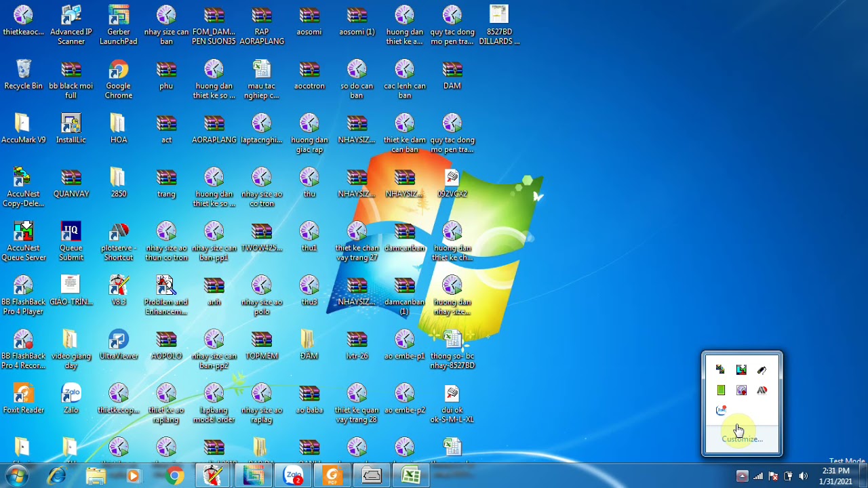Select the 8527BD DILLARDS file icon
This screenshot has width=868, height=488.
pyautogui.click(x=500, y=26)
